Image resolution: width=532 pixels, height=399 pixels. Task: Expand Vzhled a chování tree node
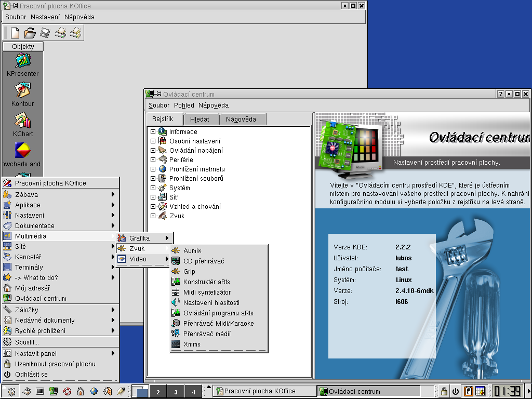153,207
